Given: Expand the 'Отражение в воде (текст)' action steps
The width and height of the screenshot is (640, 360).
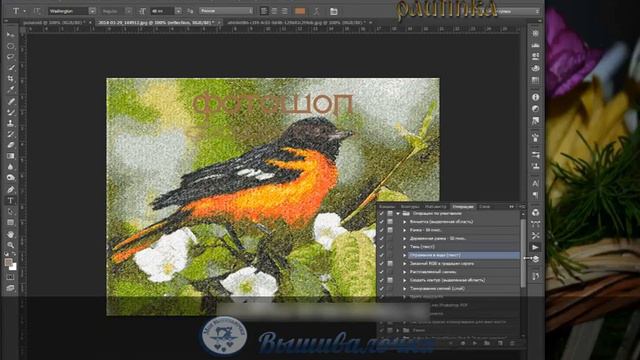Looking at the screenshot, I should pyautogui.click(x=404, y=255).
